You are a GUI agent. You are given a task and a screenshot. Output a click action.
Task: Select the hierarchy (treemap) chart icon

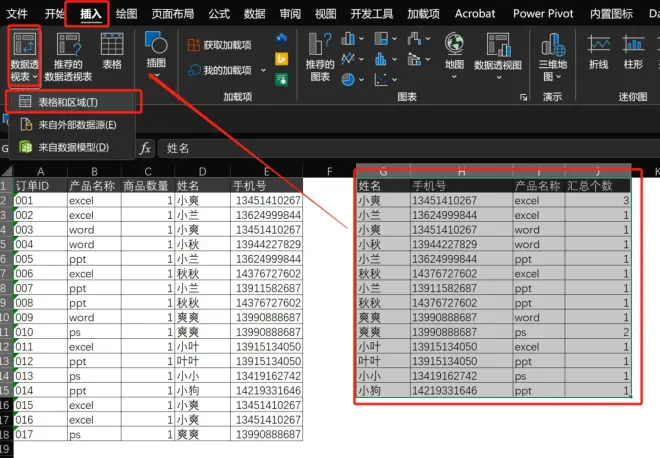381,39
